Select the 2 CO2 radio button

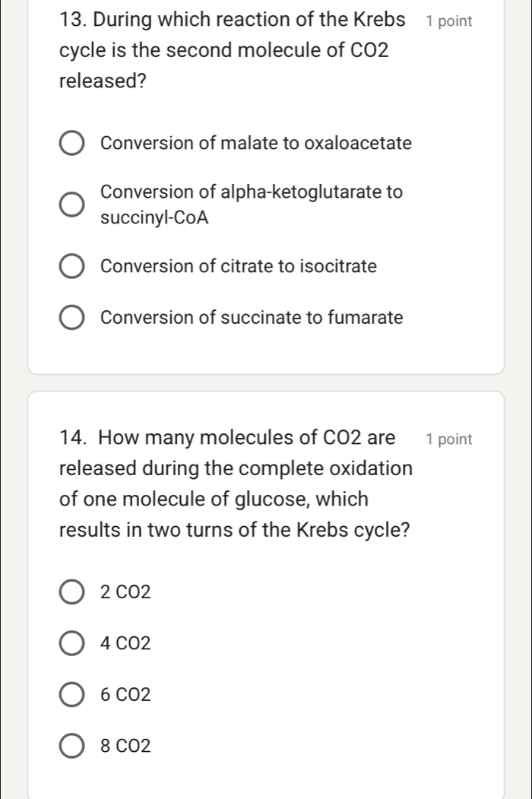click(72, 591)
